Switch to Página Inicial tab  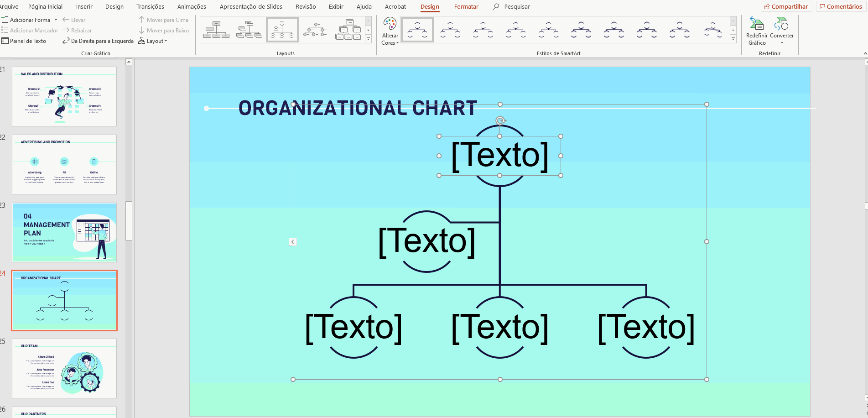45,6
